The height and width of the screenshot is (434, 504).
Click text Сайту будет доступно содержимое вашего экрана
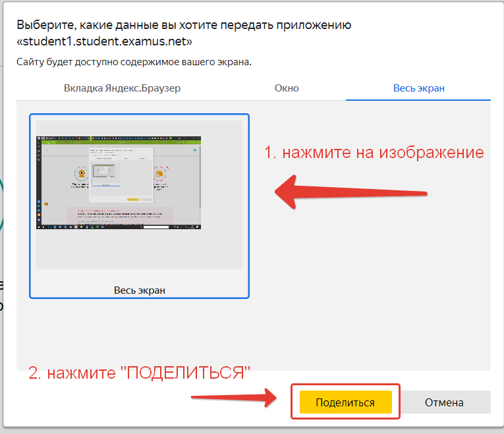click(x=134, y=62)
